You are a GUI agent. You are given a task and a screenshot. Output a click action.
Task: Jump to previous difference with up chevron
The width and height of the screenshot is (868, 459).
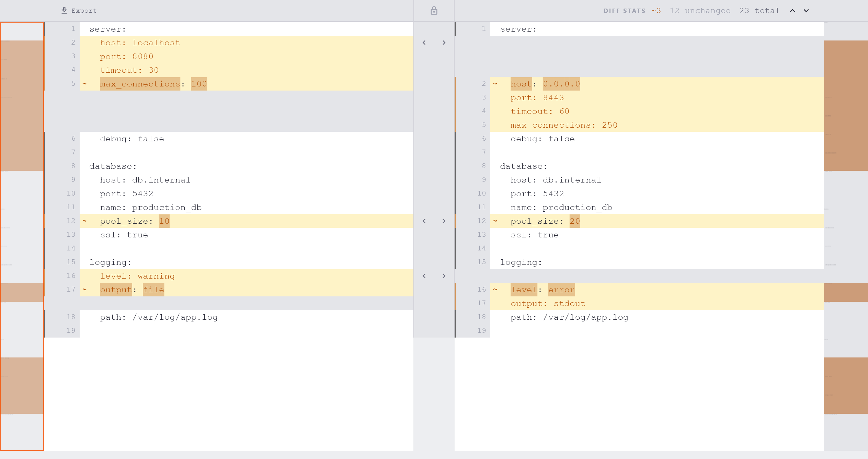pos(792,11)
